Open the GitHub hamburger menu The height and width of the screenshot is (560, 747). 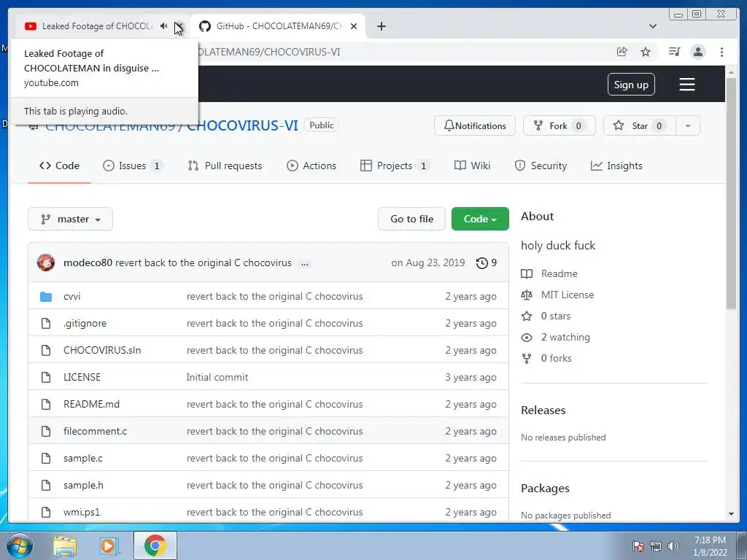pyautogui.click(x=687, y=85)
